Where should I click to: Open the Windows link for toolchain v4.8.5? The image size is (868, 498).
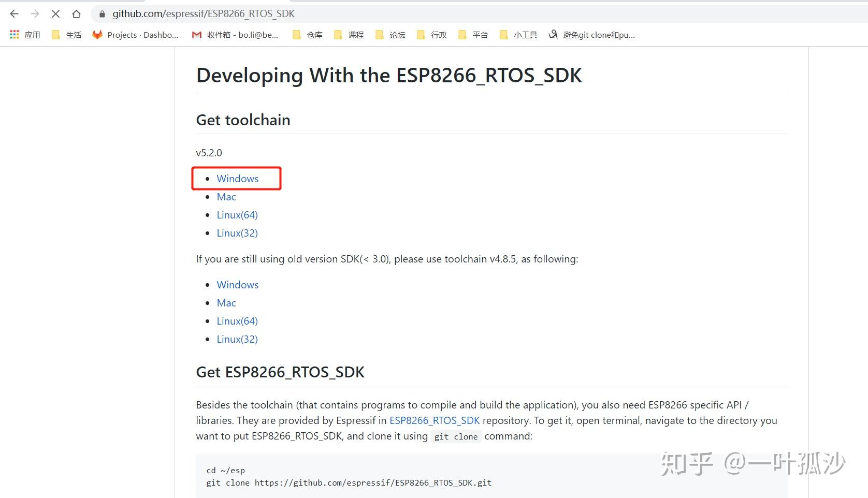[x=237, y=284]
